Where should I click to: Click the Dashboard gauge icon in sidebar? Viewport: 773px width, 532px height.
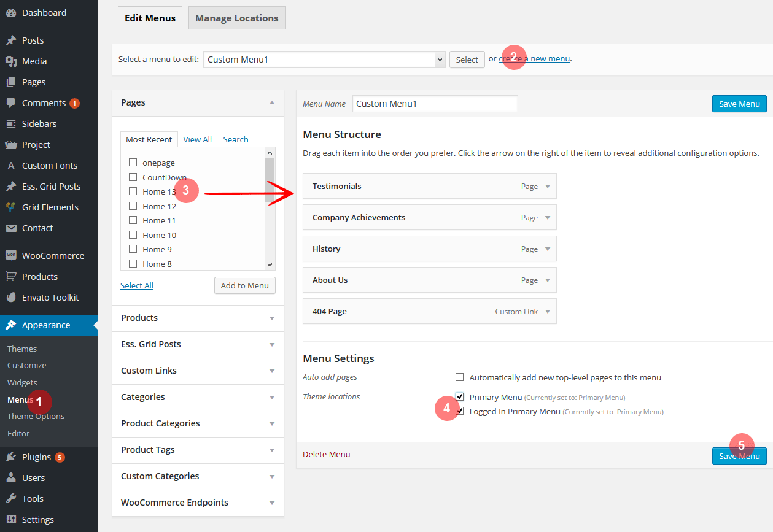[11, 13]
